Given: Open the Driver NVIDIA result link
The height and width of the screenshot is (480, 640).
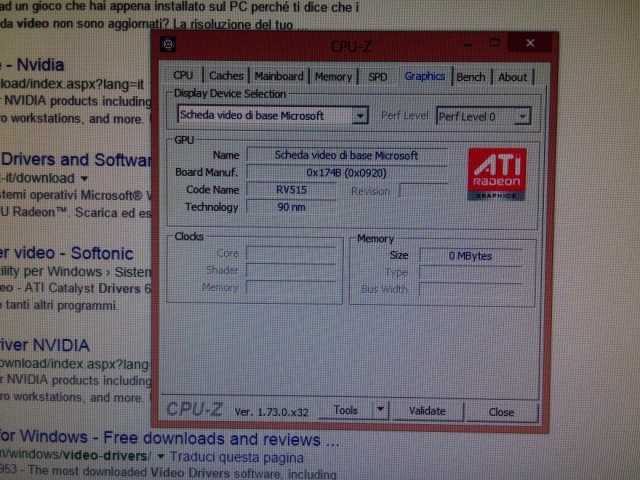Looking at the screenshot, I should pos(44,345).
